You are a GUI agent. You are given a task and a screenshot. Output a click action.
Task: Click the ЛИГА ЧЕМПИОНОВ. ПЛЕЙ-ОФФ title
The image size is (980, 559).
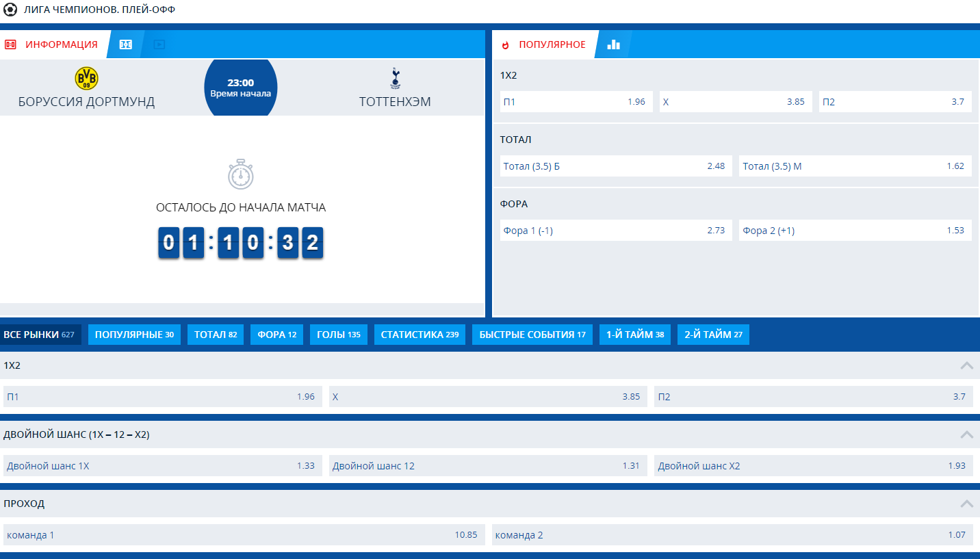[x=100, y=10]
